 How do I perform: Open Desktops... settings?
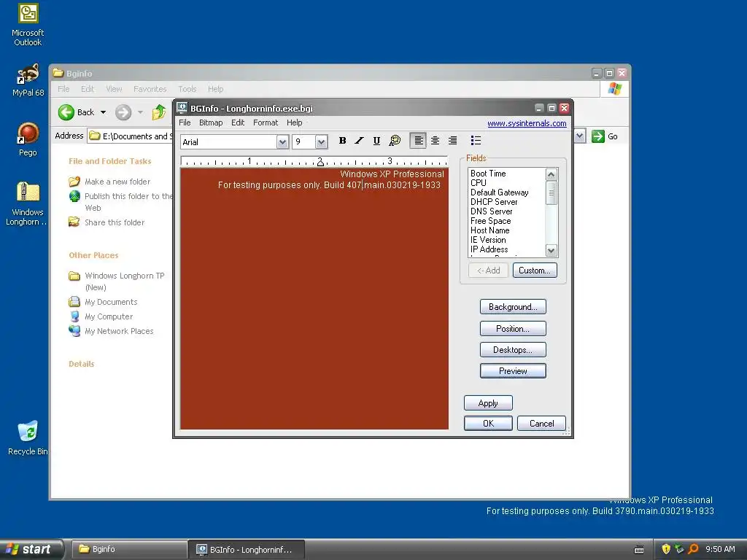tap(513, 350)
